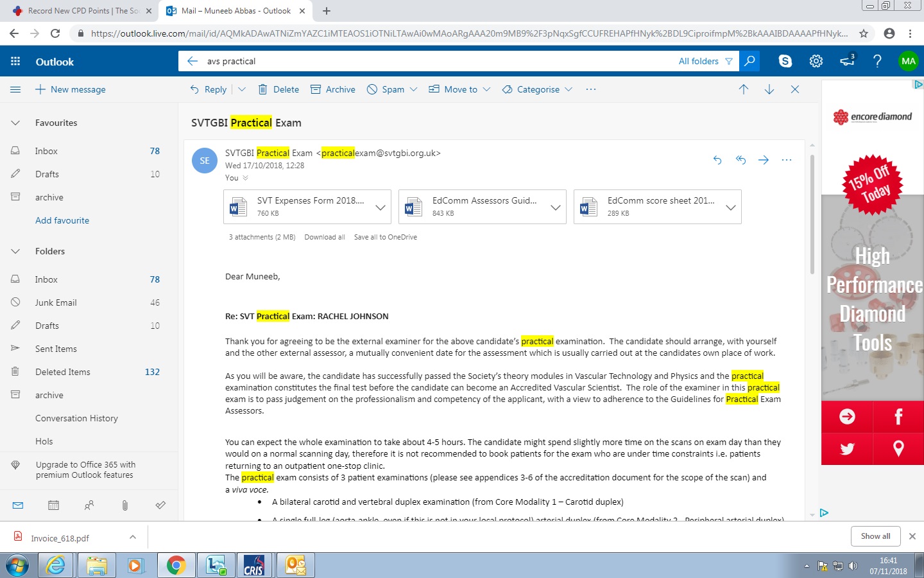The width and height of the screenshot is (924, 578).
Task: Go to the previous message up arrow
Action: tap(743, 89)
